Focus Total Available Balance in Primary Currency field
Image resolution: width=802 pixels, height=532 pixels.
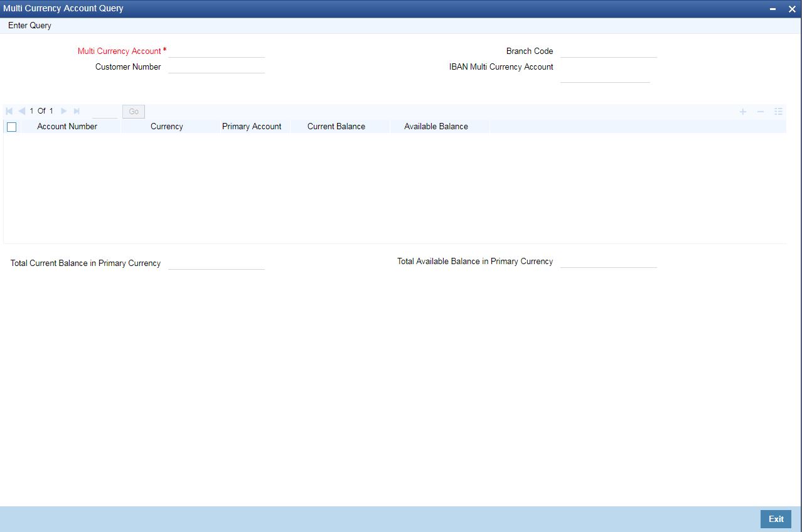pyautogui.click(x=609, y=261)
